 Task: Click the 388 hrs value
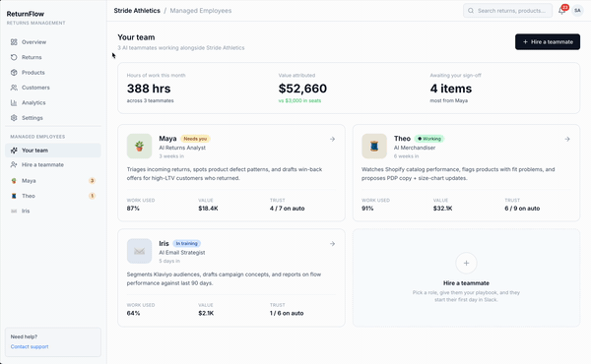(149, 89)
